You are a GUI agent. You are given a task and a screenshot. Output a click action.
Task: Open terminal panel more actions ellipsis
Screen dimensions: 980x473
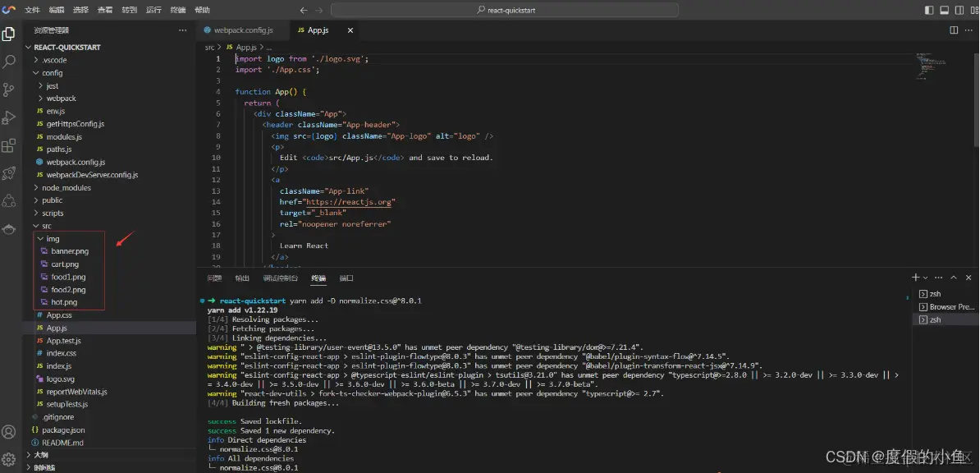pyautogui.click(x=940, y=278)
